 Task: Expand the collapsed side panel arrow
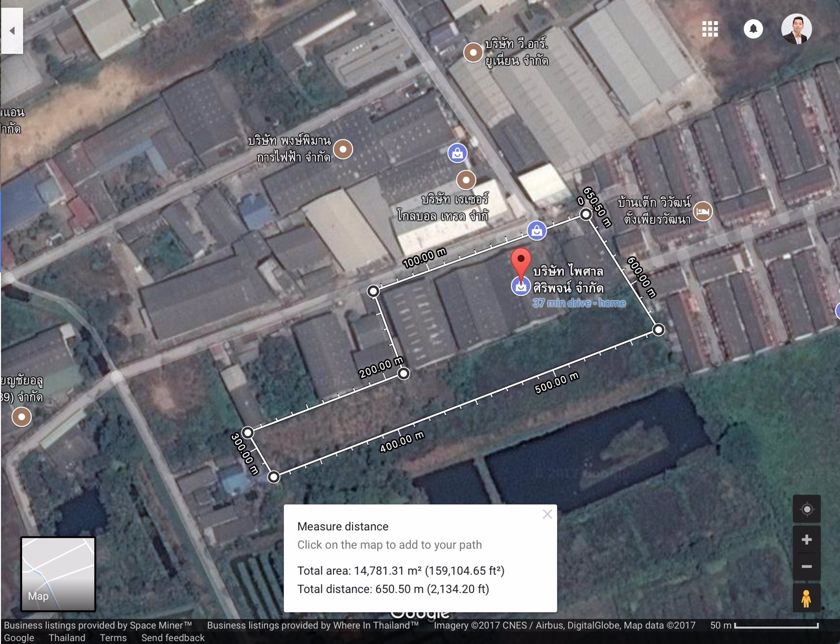coord(12,31)
